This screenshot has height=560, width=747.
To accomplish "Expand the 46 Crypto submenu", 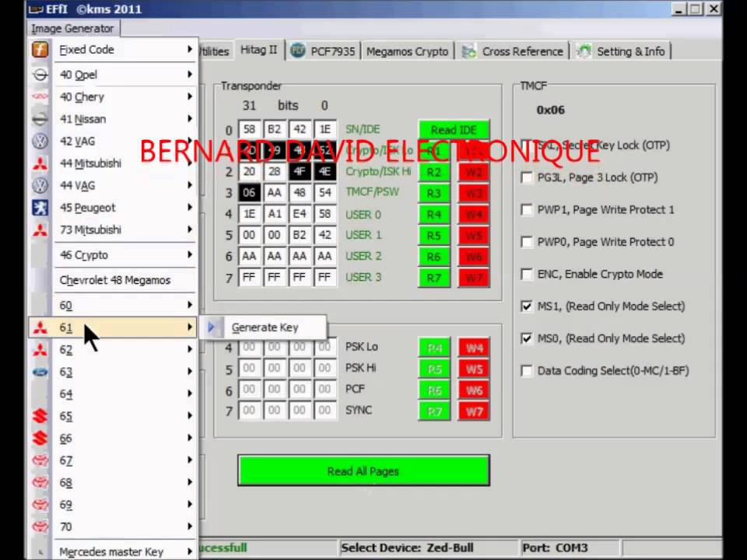I will pyautogui.click(x=190, y=255).
